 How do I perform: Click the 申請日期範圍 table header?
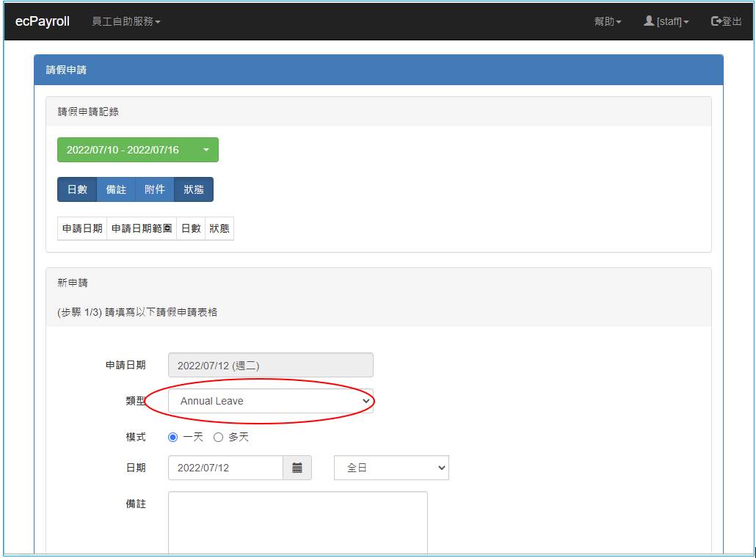point(142,228)
